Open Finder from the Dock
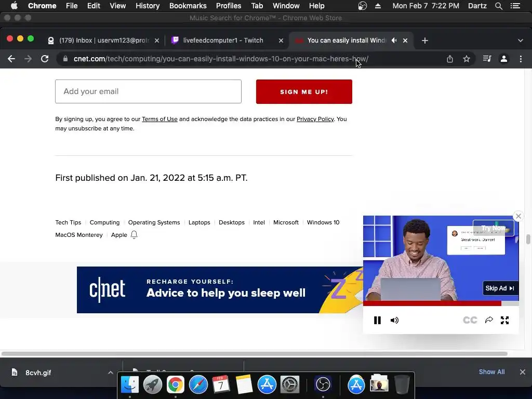Image resolution: width=532 pixels, height=399 pixels. click(x=129, y=384)
